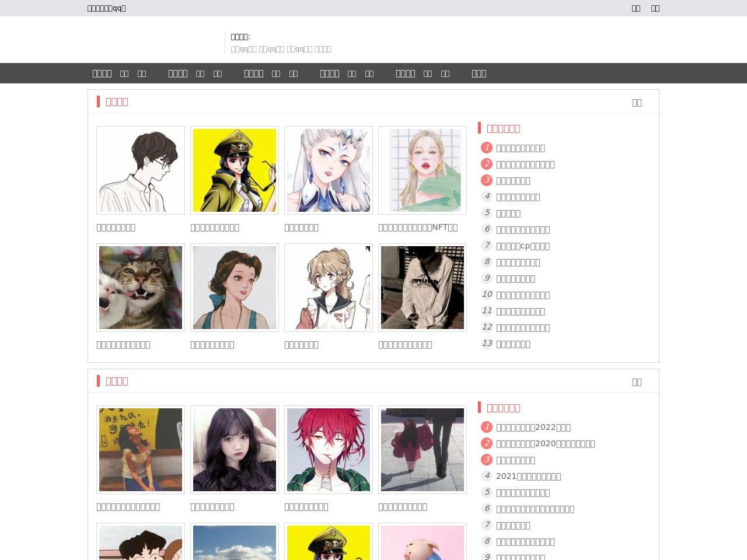Click the blonde girl with green leaf thumbnail
The height and width of the screenshot is (560, 747).
[423, 170]
